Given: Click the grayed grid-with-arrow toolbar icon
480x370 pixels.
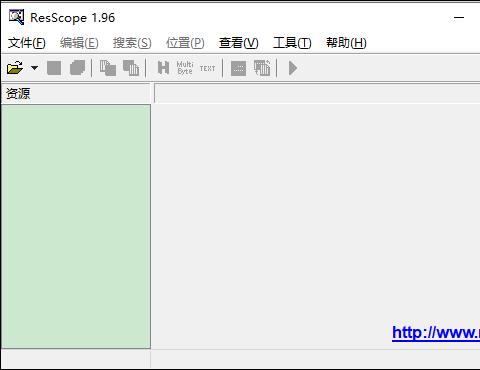Looking at the screenshot, I should click(262, 68).
